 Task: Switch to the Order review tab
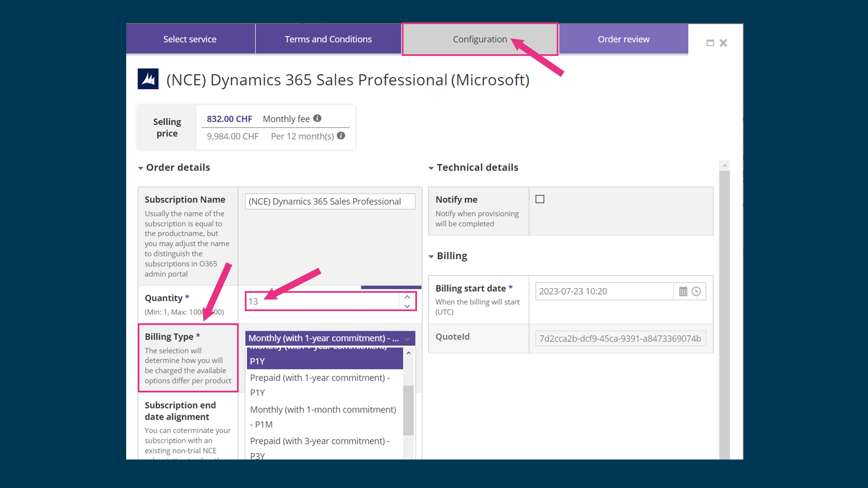tap(623, 39)
